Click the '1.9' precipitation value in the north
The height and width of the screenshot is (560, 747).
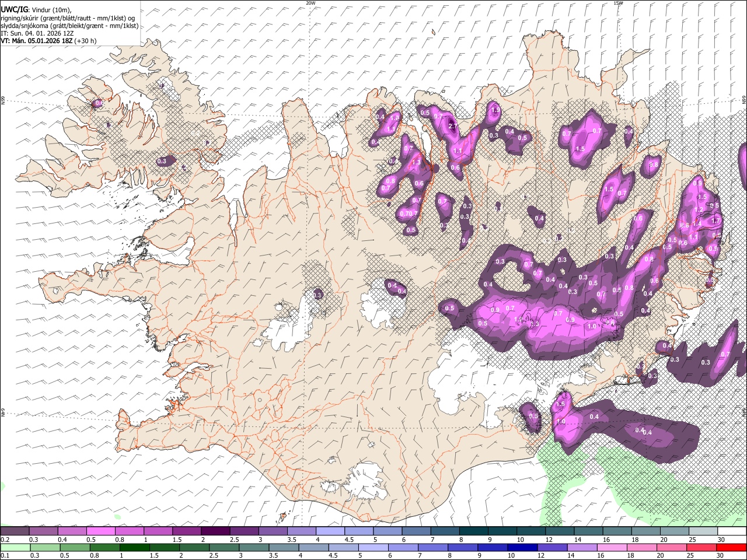click(495, 110)
